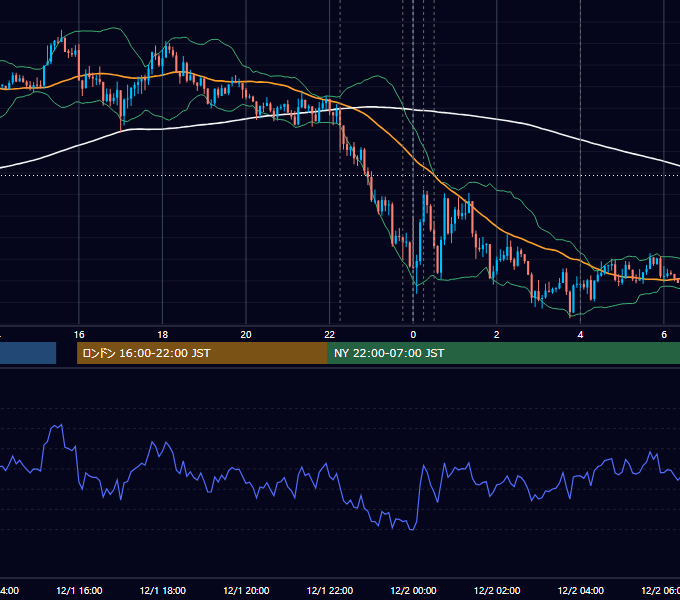Click the ロンドン 16:00-22:00 JST session bar

202,353
